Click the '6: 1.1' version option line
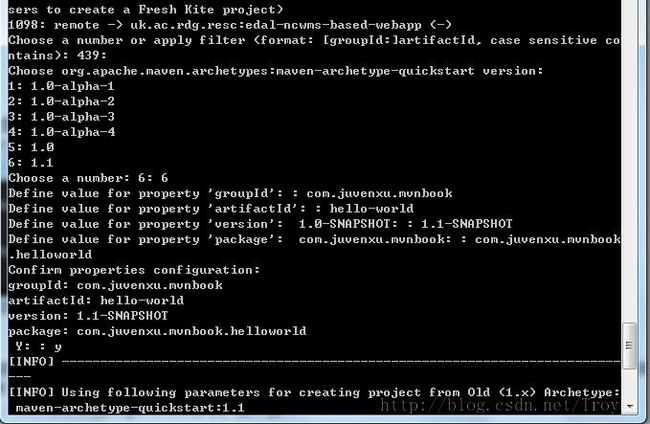Viewport: 650px width, 424px height. coord(31,163)
